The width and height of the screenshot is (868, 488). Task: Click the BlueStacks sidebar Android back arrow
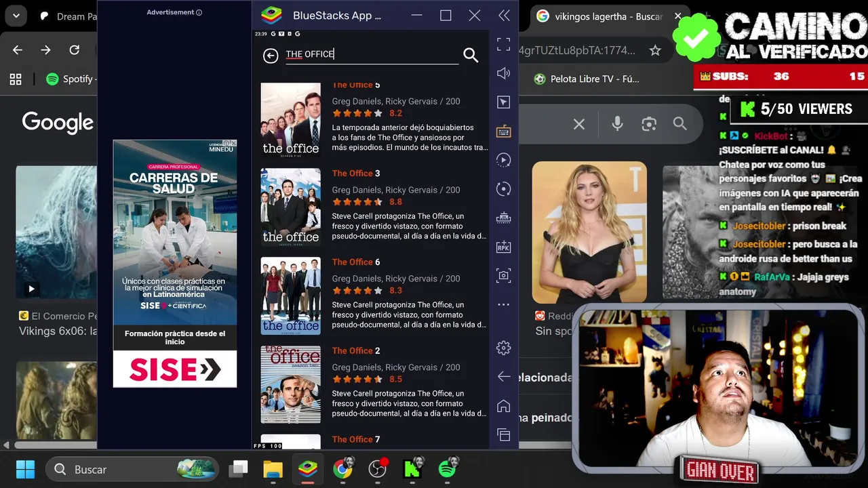click(503, 377)
